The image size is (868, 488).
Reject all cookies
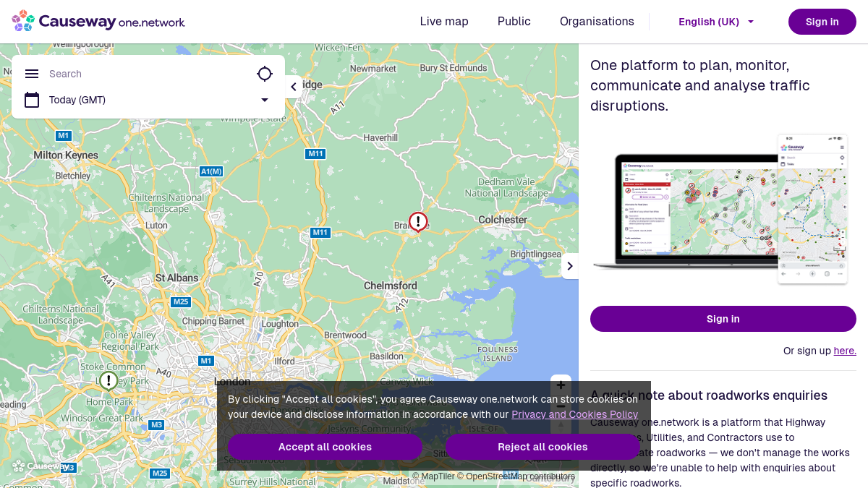coord(542,447)
